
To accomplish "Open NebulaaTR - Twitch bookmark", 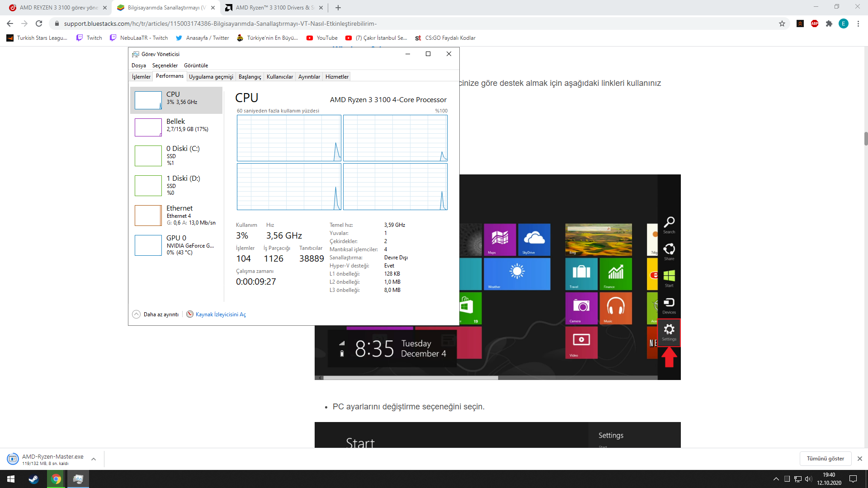I will (139, 38).
